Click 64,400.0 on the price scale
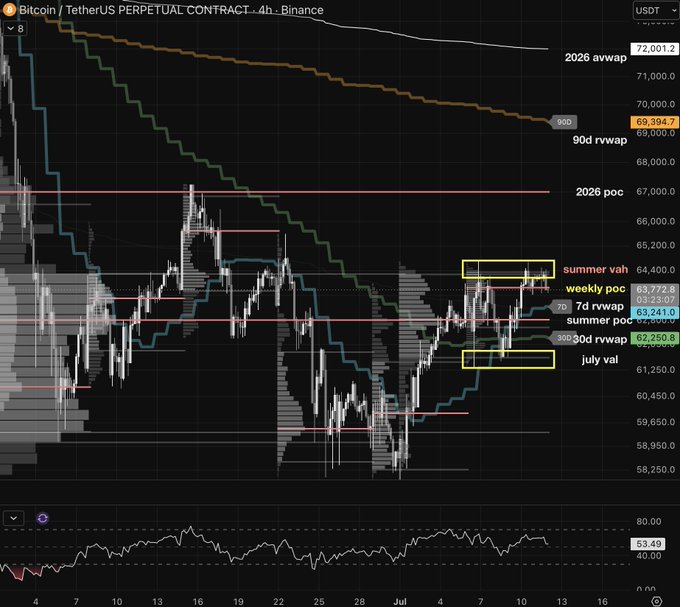 click(655, 270)
